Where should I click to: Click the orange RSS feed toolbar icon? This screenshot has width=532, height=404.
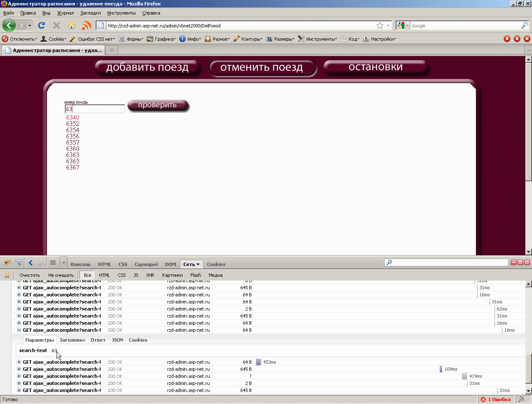click(86, 25)
